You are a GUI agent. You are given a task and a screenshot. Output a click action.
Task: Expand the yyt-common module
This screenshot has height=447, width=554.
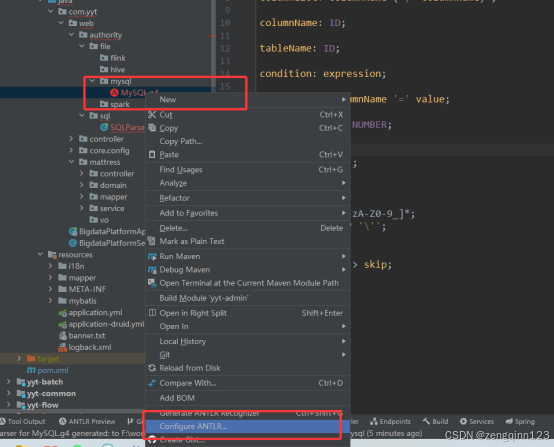tap(10, 393)
